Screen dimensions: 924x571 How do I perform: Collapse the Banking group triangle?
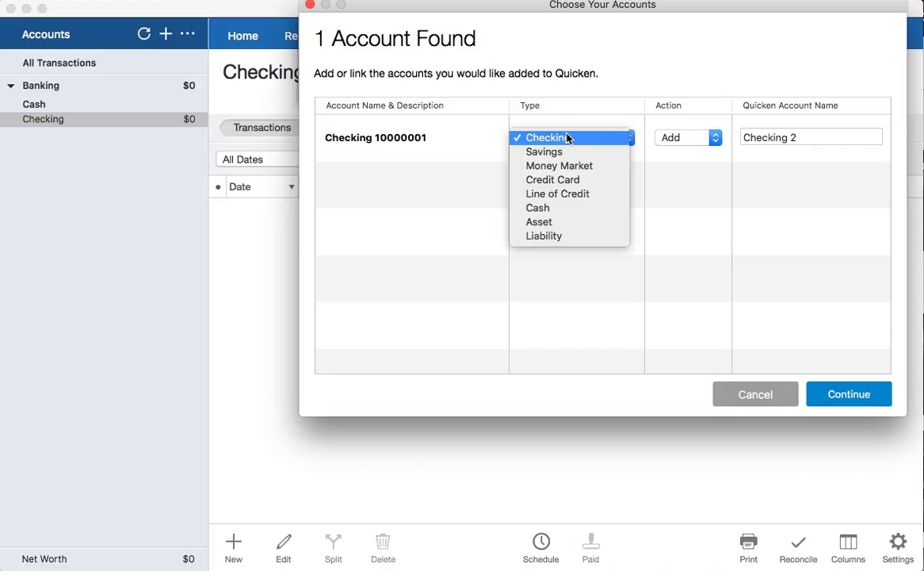pos(10,86)
